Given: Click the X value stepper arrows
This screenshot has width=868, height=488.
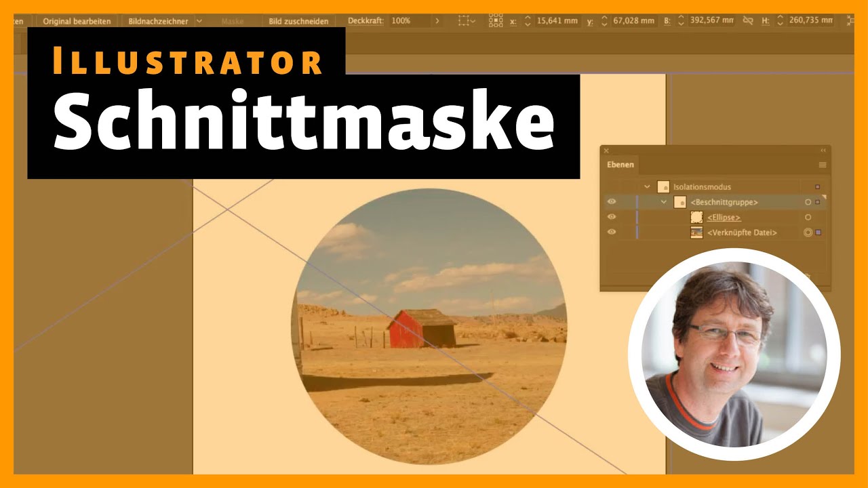Looking at the screenshot, I should pos(528,21).
